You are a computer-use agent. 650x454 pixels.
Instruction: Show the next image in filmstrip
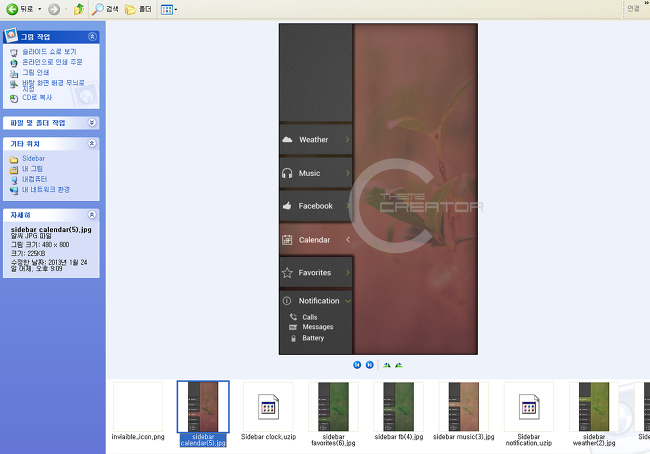click(x=369, y=364)
